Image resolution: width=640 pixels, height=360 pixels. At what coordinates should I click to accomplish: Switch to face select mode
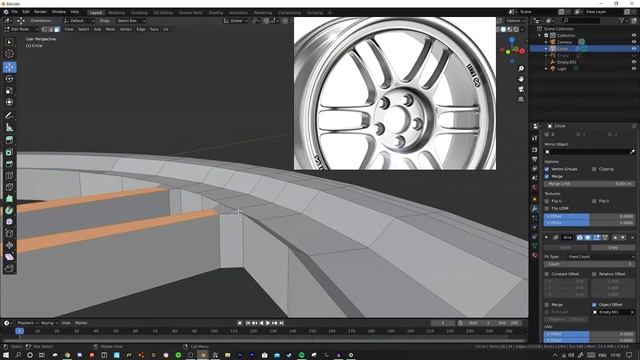(57, 29)
